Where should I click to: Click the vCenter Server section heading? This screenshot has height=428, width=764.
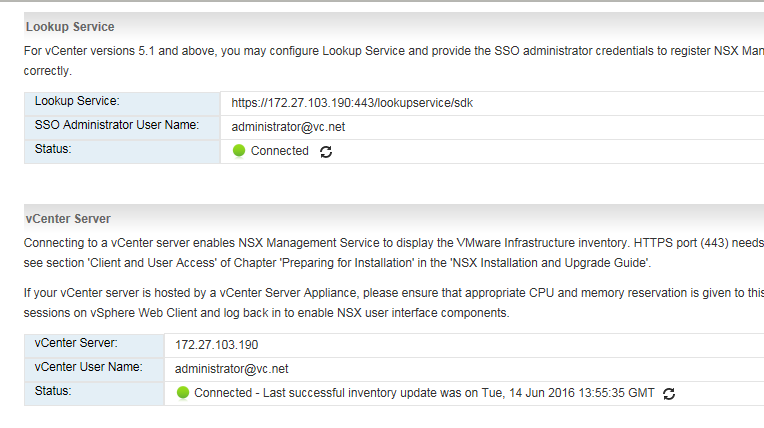pyautogui.click(x=68, y=219)
